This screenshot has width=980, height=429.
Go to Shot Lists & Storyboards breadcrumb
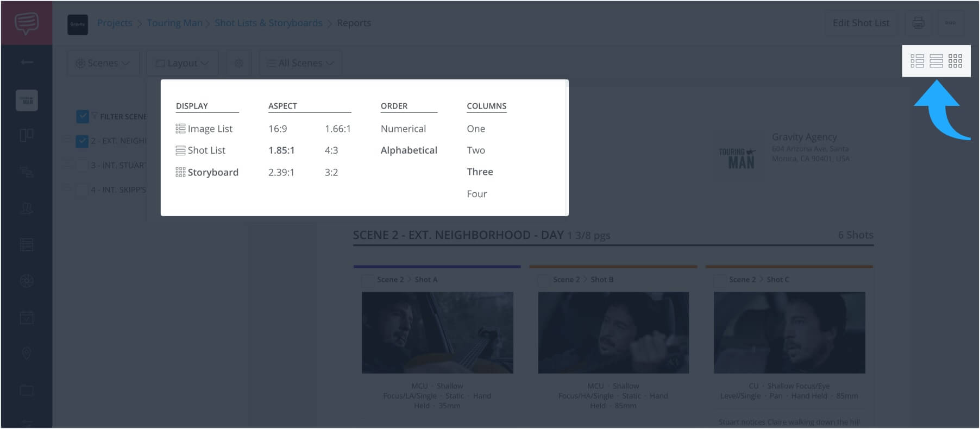click(268, 23)
